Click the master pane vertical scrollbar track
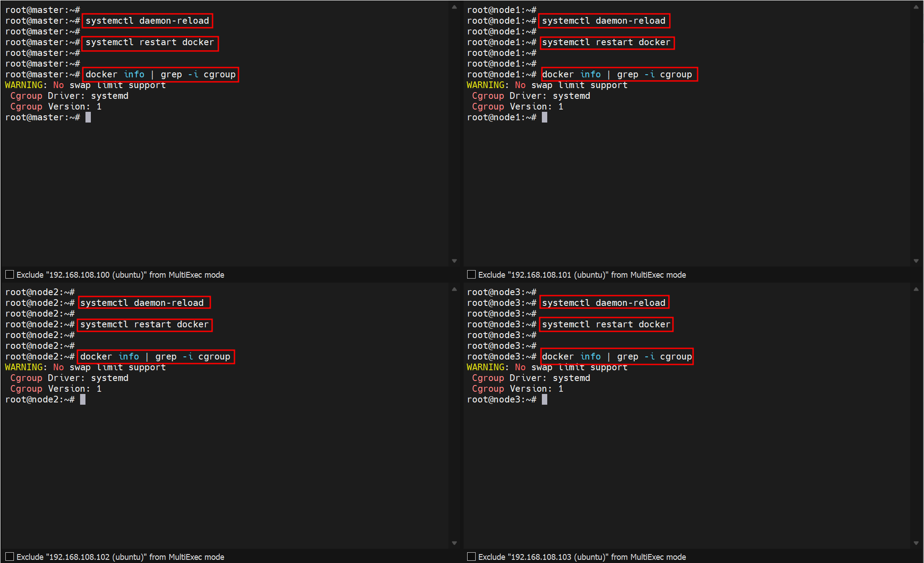Viewport: 924px width, 563px height. [454, 134]
